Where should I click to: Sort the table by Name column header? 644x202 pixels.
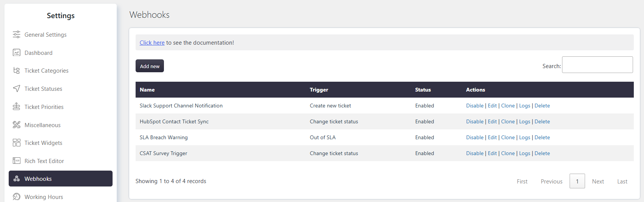click(x=147, y=90)
